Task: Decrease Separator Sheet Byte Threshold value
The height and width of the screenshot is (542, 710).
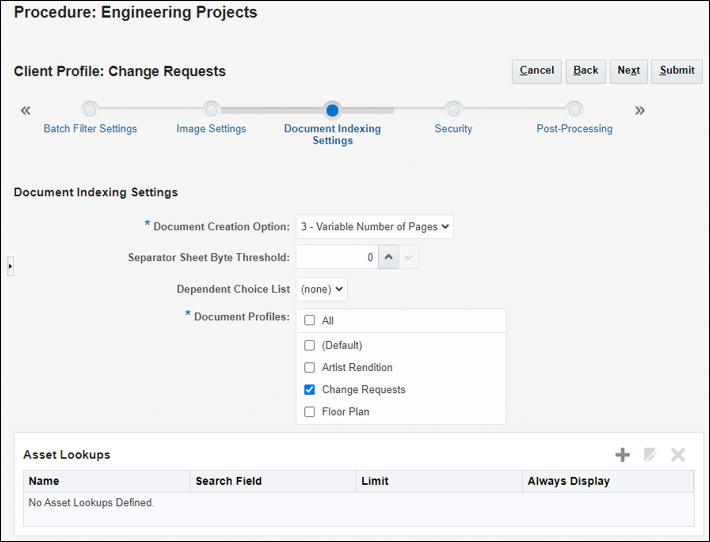Action: tap(409, 257)
